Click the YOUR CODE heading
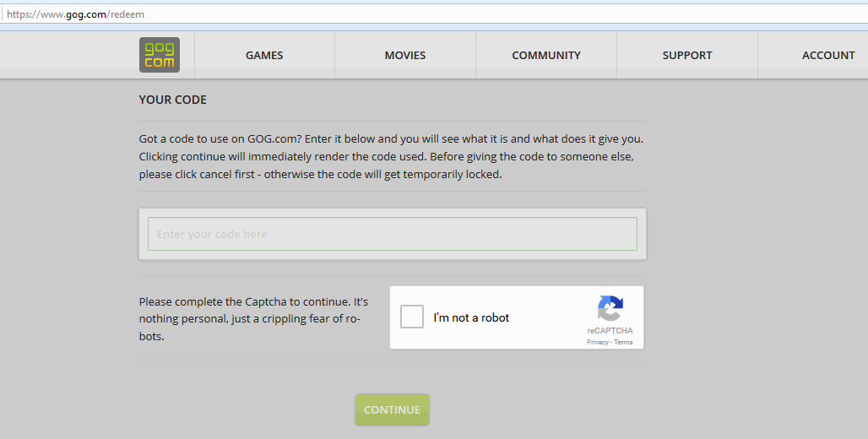The width and height of the screenshot is (868, 439). (173, 100)
